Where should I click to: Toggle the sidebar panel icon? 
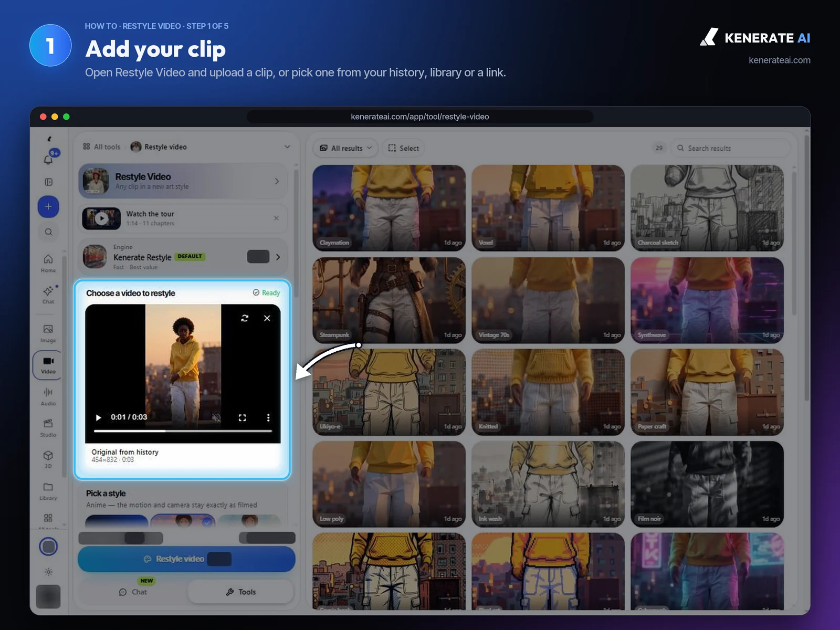pos(48,182)
